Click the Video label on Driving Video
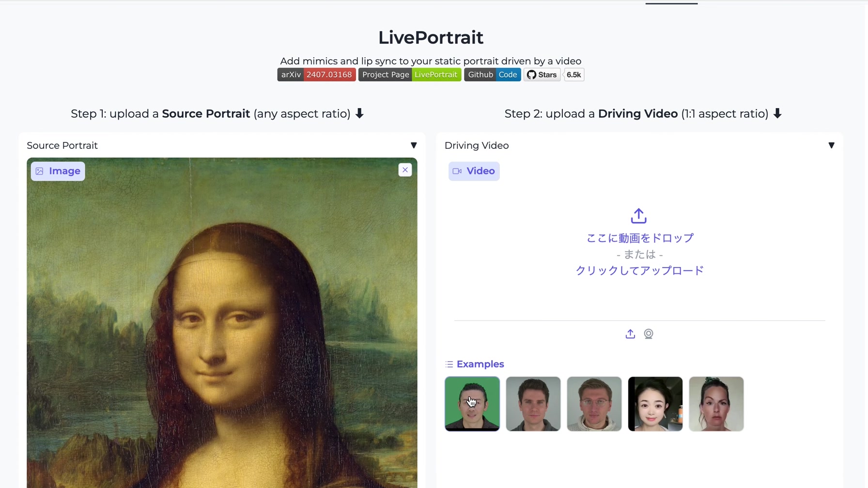 coord(474,171)
